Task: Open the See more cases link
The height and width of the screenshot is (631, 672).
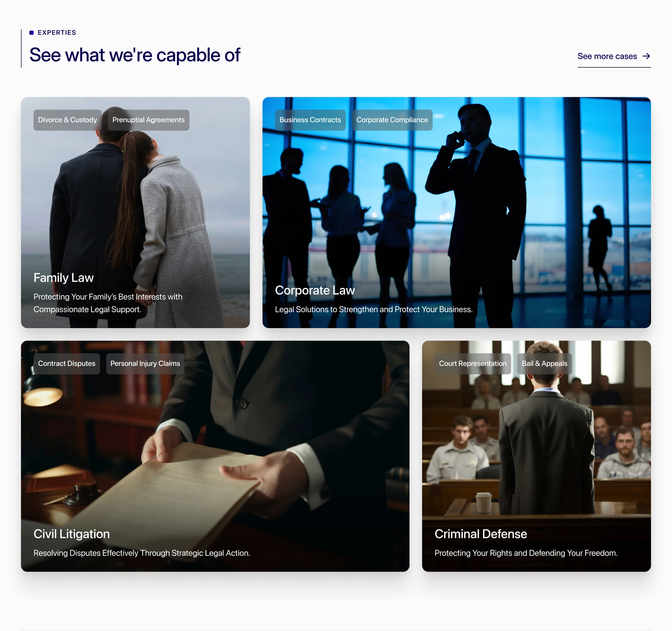Action: click(x=614, y=57)
